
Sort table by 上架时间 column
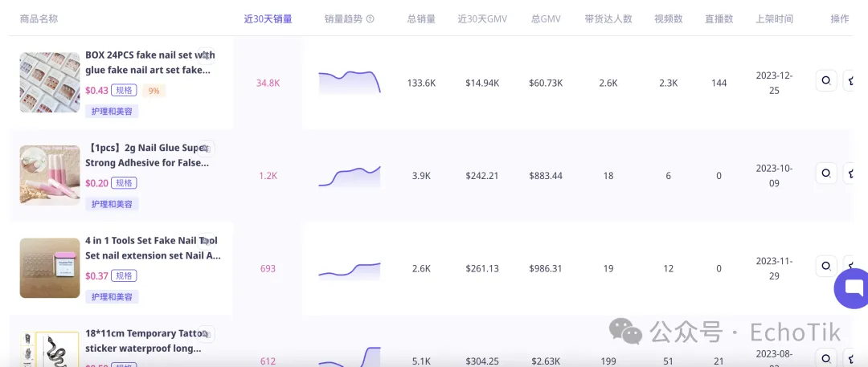pos(774,18)
